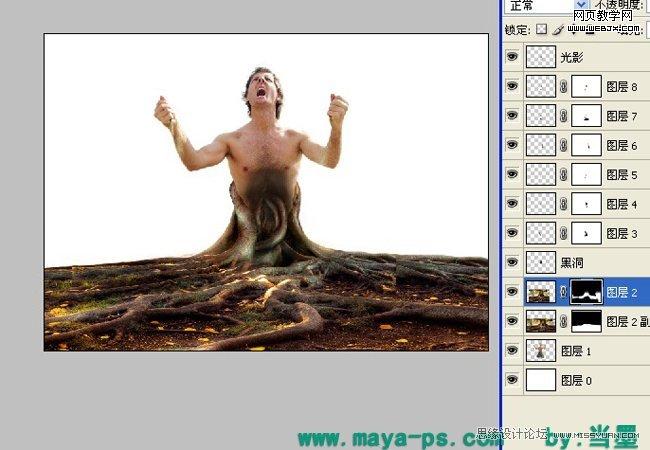Turn off the eye for 图层 5
This screenshot has width=650, height=450.
[512, 174]
